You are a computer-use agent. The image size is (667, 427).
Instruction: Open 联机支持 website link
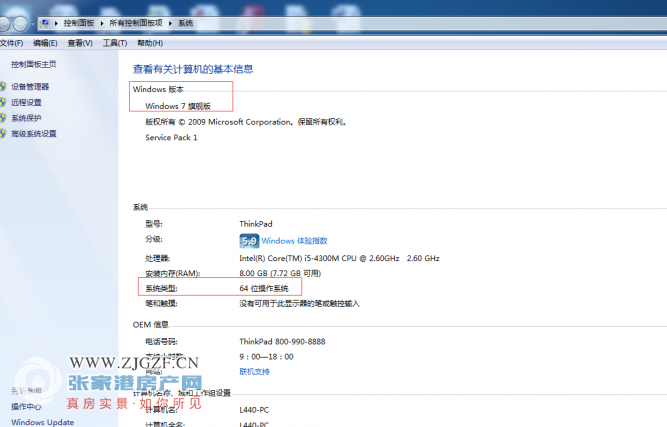coord(254,372)
